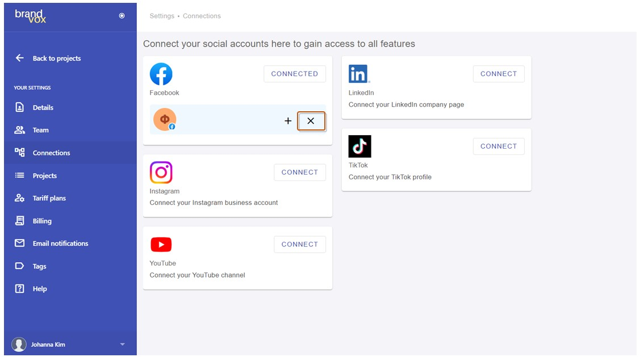644x357 pixels.
Task: Click the Email notifications envelope icon
Action: (x=19, y=243)
